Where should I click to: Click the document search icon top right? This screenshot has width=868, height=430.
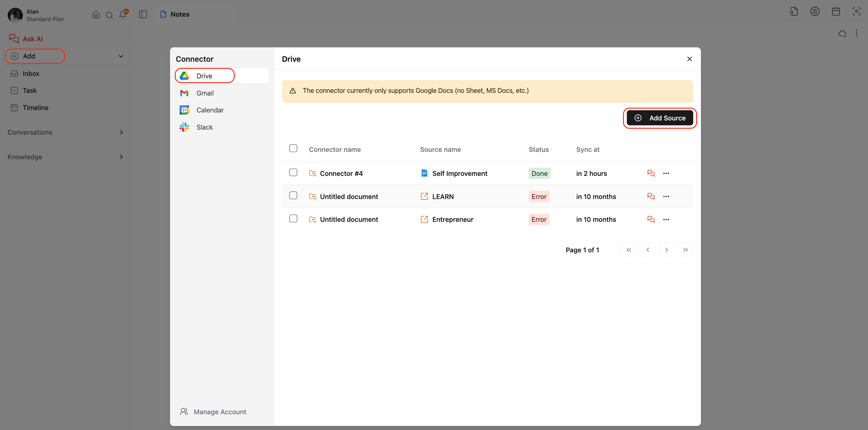[x=794, y=11]
